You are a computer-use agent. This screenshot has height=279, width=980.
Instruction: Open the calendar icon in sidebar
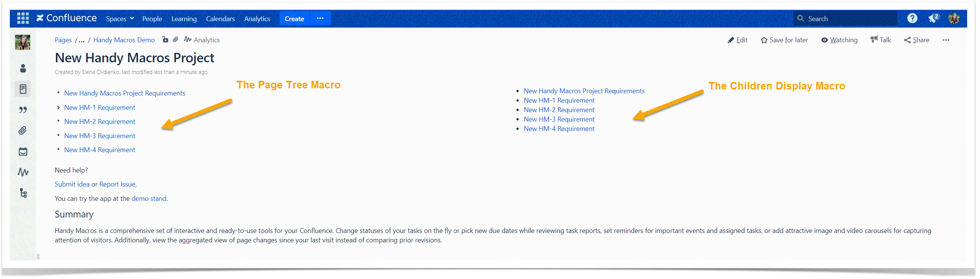pyautogui.click(x=23, y=152)
